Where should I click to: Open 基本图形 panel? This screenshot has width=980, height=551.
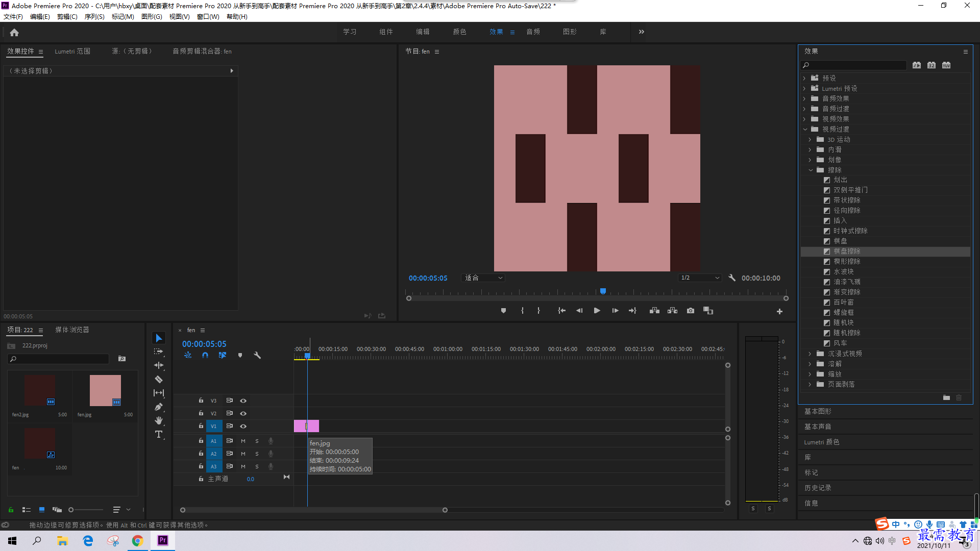(x=818, y=411)
